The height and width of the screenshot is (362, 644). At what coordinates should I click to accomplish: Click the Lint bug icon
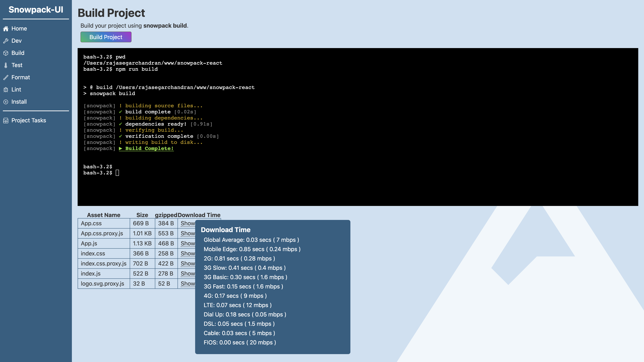coord(6,90)
